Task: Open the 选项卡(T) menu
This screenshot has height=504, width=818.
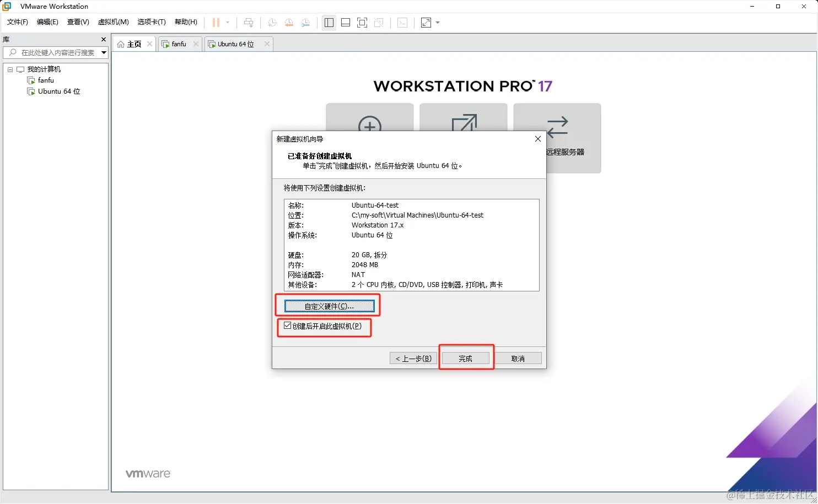Action: pos(152,22)
